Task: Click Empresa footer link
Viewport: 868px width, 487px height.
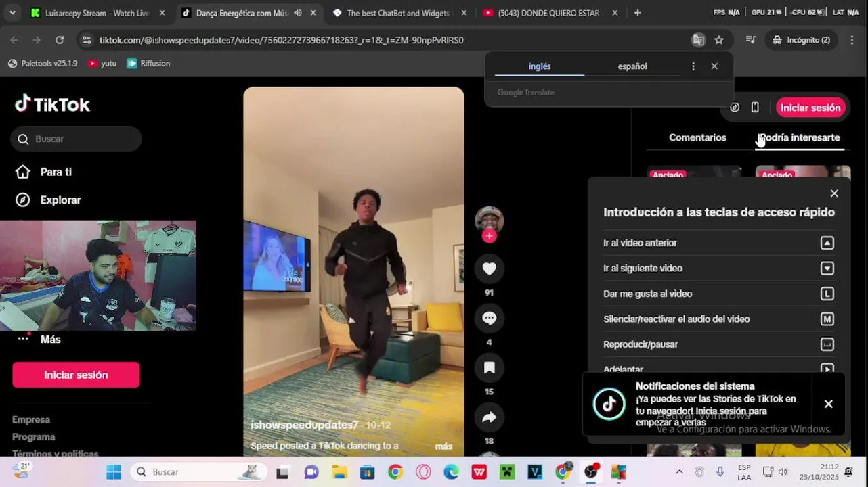Action: point(31,419)
